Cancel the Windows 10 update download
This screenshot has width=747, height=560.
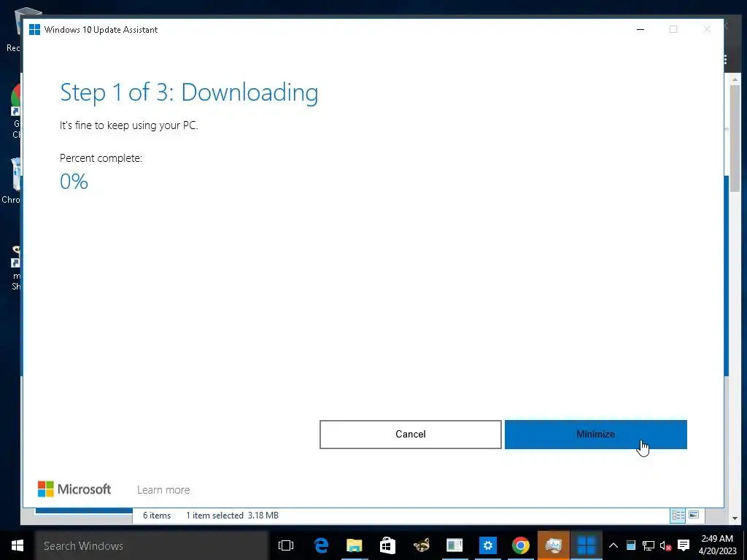pyautogui.click(x=410, y=435)
